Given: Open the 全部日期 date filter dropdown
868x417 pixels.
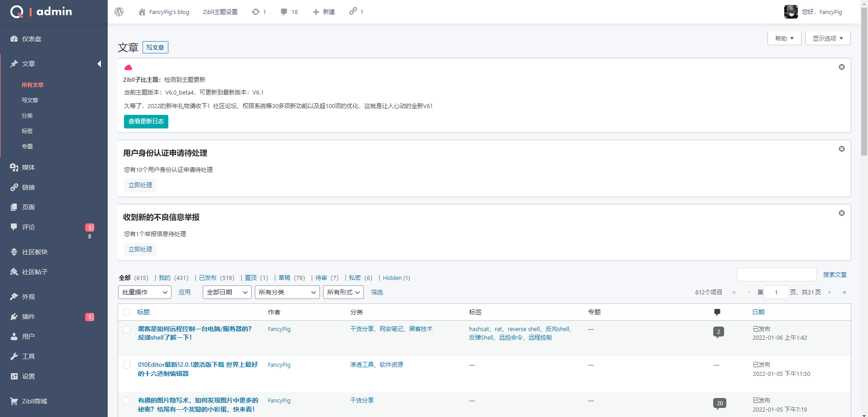Looking at the screenshot, I should tap(227, 292).
